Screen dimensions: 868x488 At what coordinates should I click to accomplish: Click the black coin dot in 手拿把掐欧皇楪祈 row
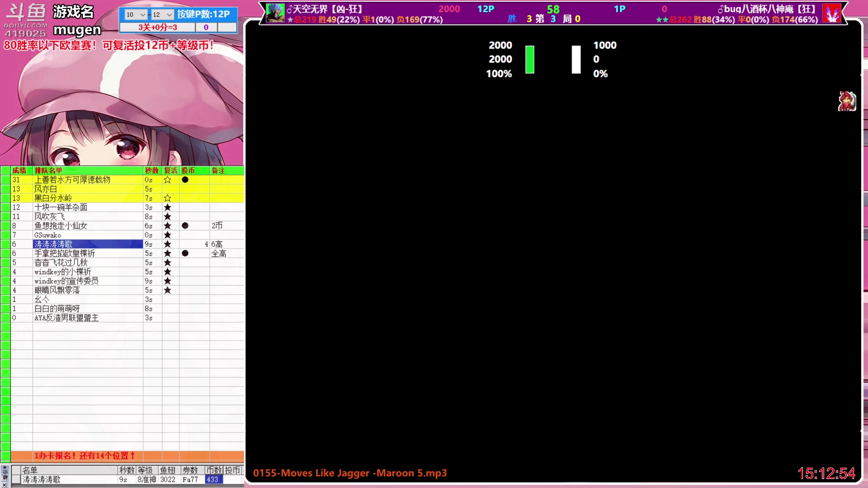click(185, 253)
